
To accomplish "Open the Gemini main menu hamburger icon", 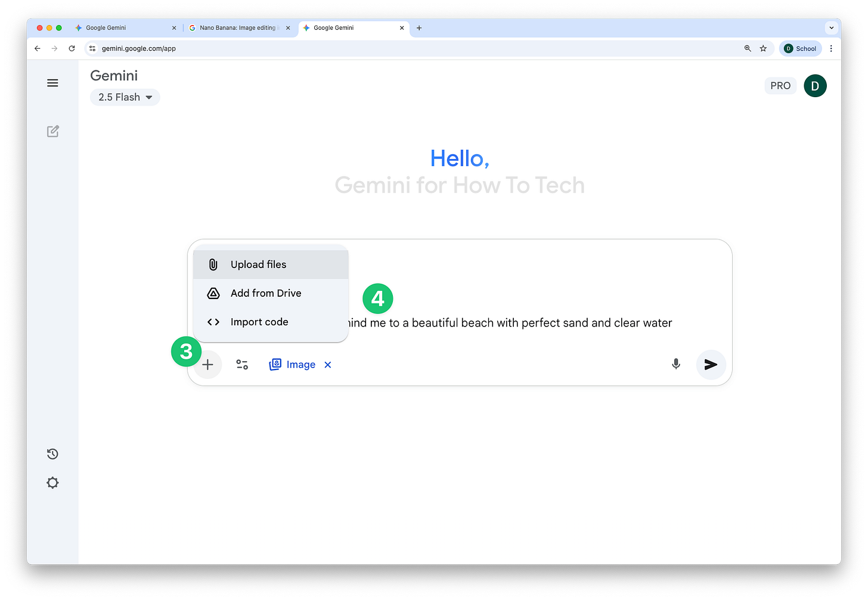I will click(52, 83).
